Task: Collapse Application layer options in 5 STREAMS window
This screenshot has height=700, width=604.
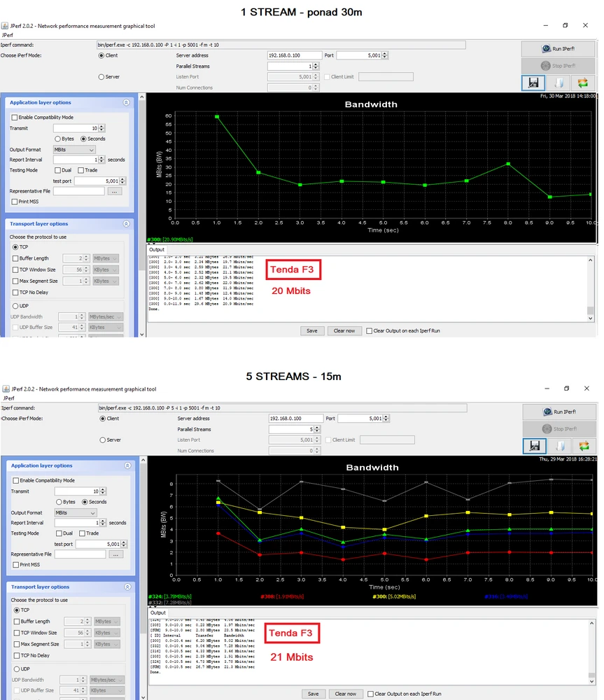Action: pyautogui.click(x=127, y=465)
